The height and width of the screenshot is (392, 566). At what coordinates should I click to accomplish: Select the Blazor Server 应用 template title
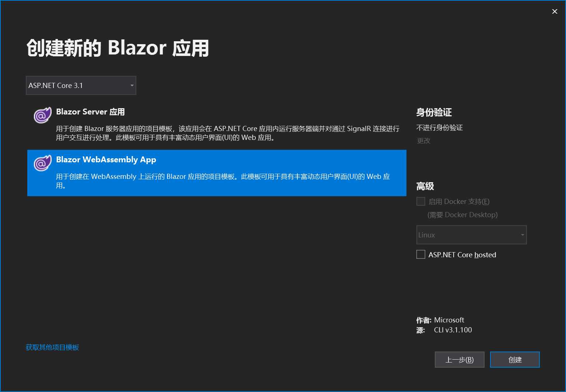pos(90,112)
